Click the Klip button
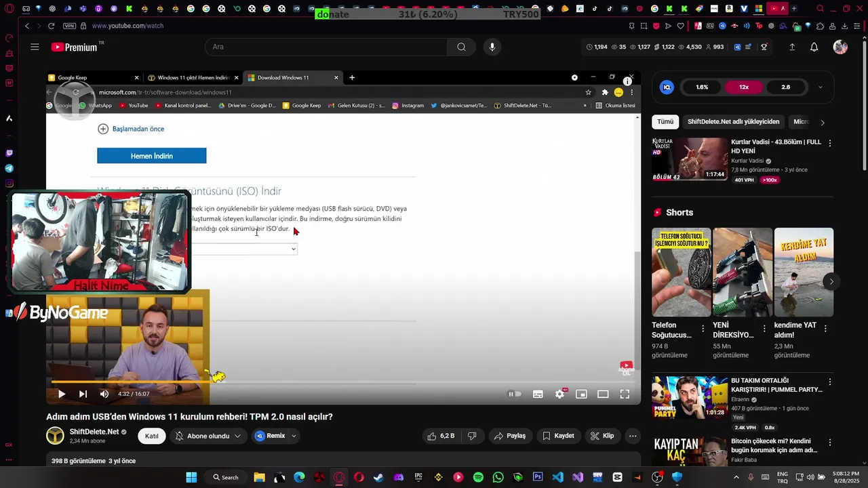Viewport: 868px width, 488px height. [x=602, y=436]
